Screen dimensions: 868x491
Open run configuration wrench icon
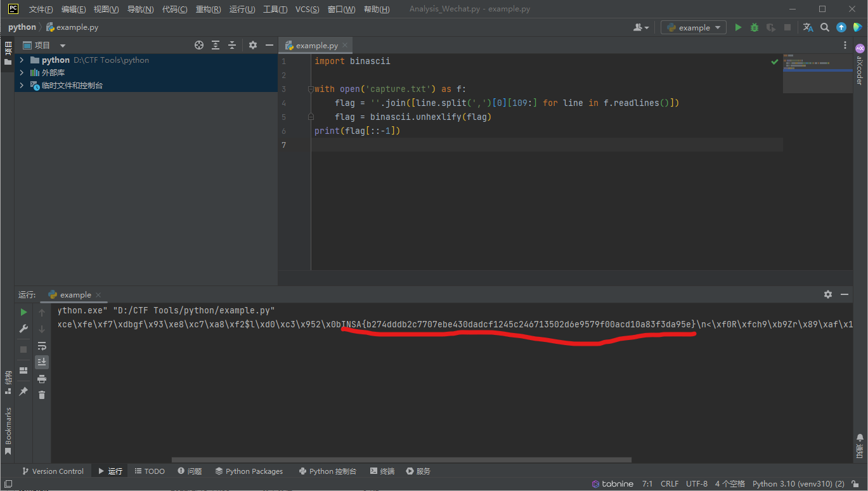23,329
